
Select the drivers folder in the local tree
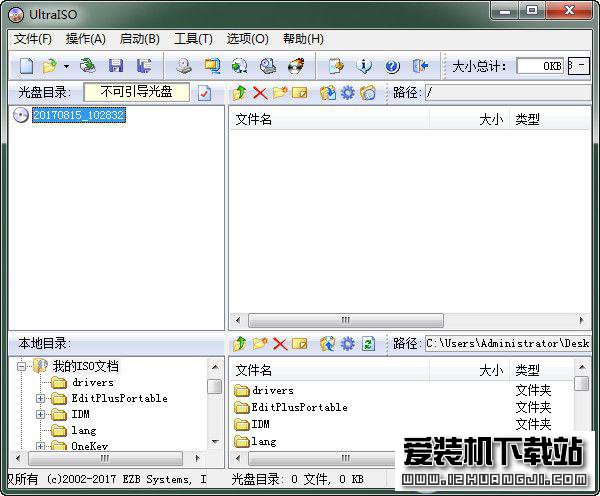[x=93, y=382]
